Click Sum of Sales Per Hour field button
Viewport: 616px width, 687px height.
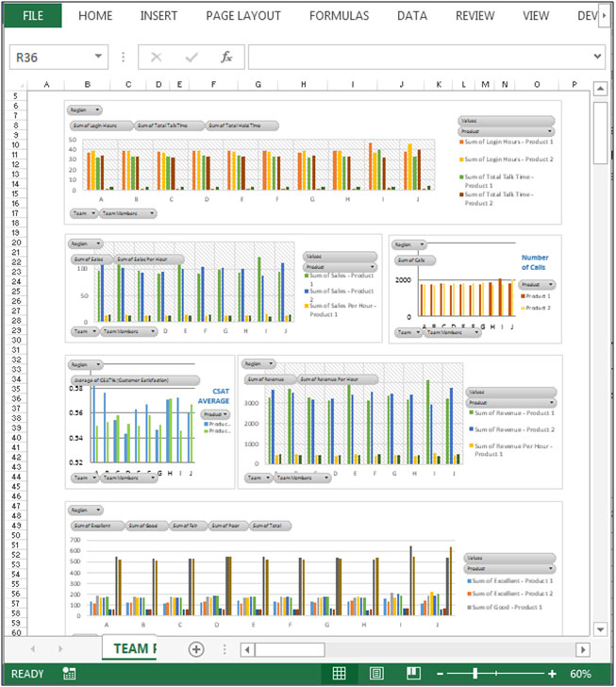coord(149,259)
